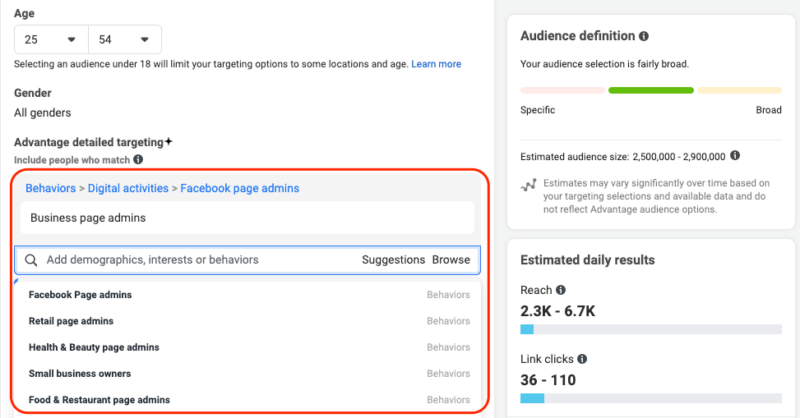
Task: Choose Food & Restaurant page admins option
Action: (99, 399)
